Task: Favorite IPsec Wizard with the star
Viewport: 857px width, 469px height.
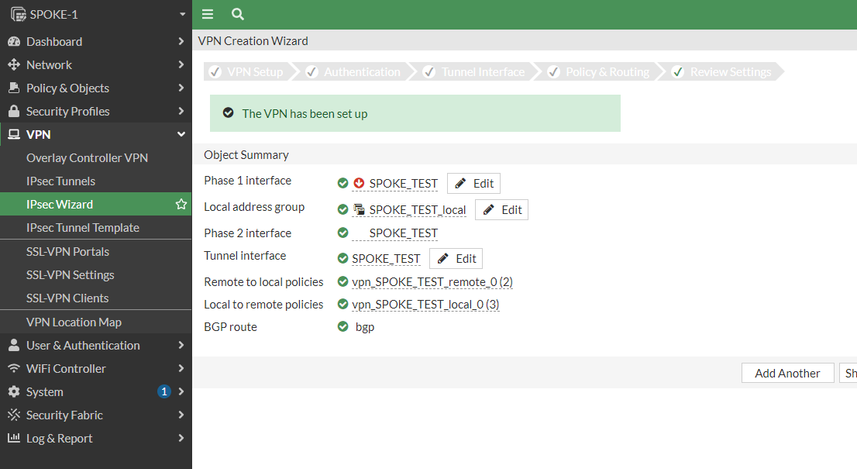Action: pos(181,204)
